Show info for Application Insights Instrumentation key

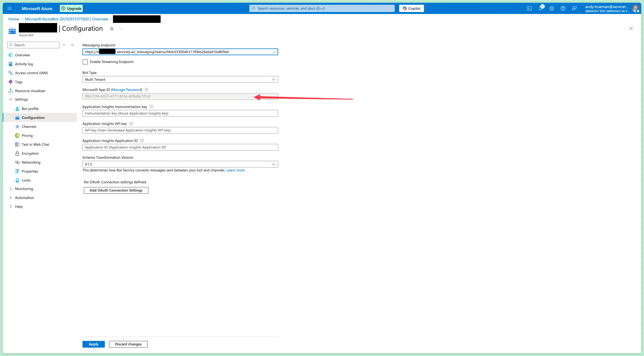tap(151, 107)
